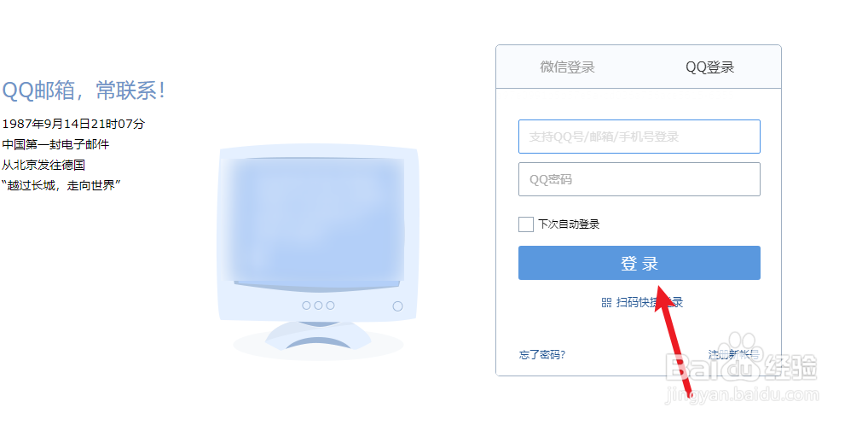Click the monitor's round power button

[397, 306]
